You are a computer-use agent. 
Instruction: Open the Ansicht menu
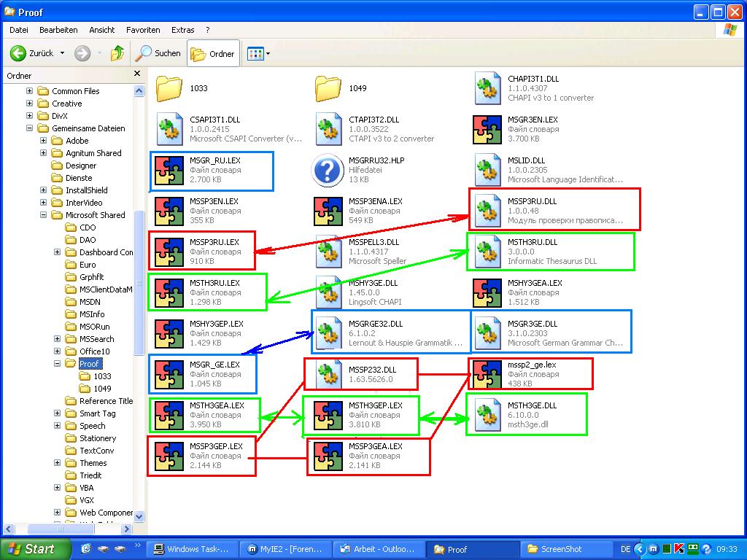[x=102, y=30]
